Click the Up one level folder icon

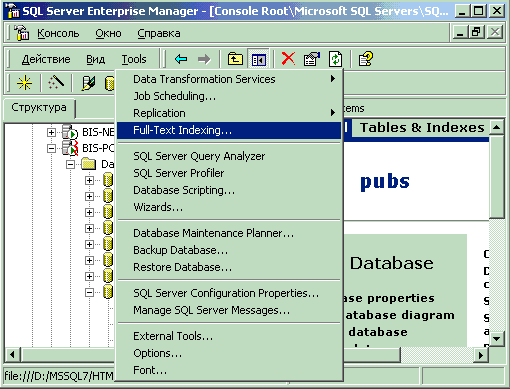tap(235, 59)
